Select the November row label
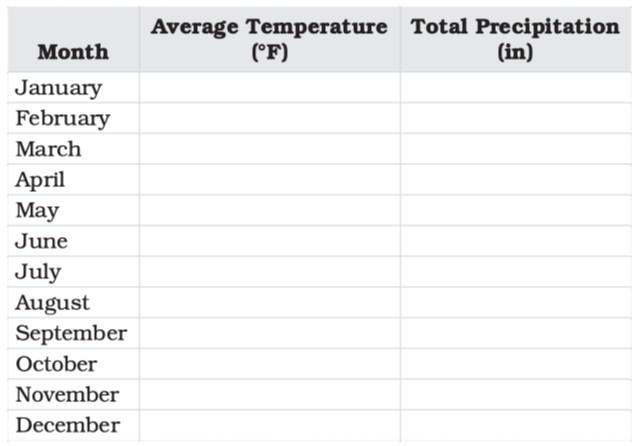 pos(67,395)
